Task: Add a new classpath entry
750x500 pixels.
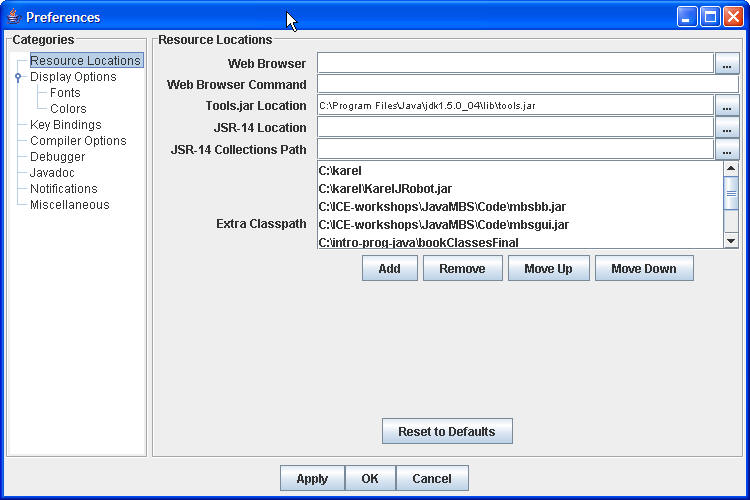Action: pyautogui.click(x=389, y=268)
